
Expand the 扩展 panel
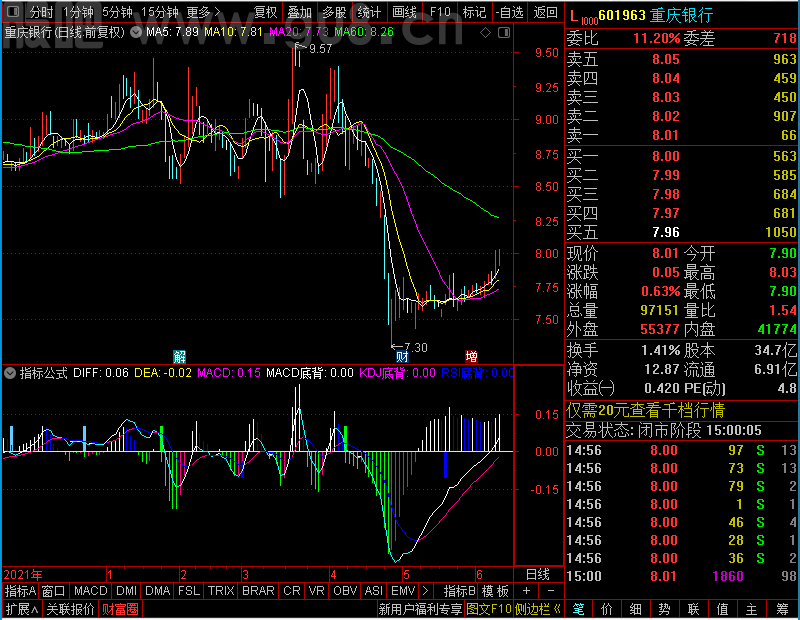22,609
